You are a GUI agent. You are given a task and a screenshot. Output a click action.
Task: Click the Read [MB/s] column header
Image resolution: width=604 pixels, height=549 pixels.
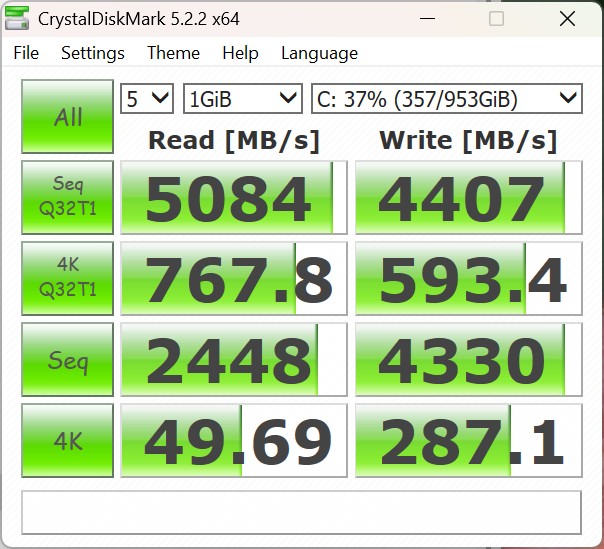click(234, 140)
